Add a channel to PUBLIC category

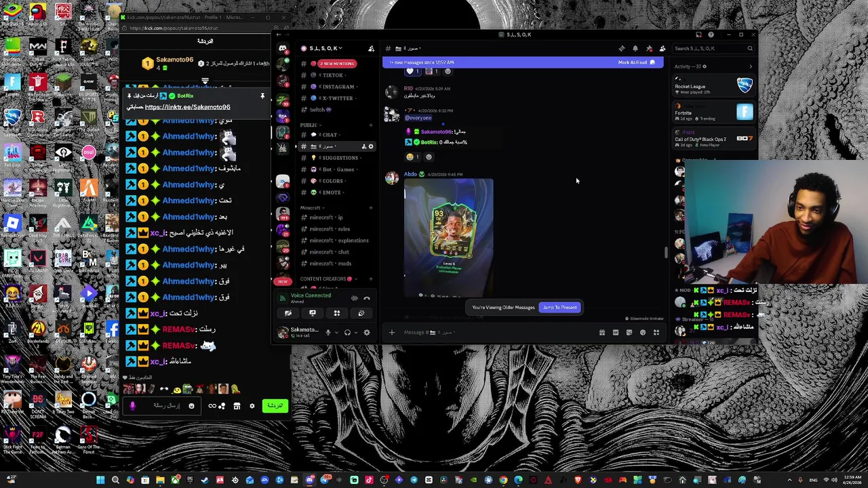(x=371, y=125)
